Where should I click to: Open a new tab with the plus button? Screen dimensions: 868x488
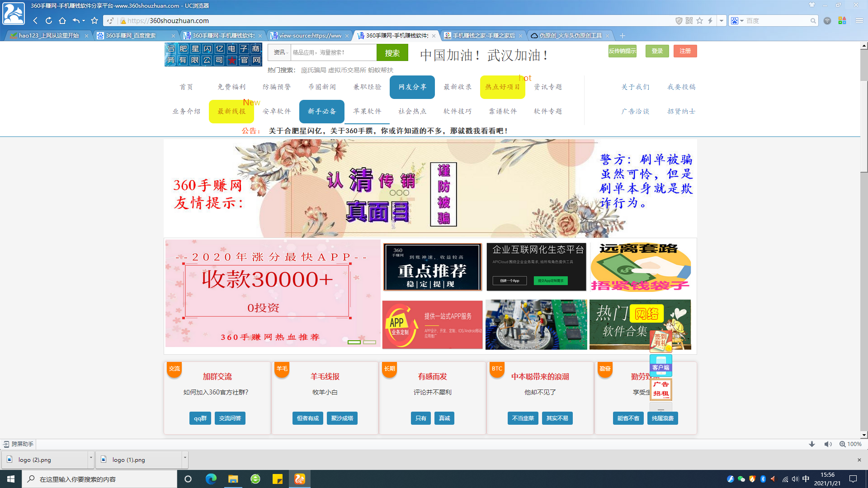tap(623, 36)
